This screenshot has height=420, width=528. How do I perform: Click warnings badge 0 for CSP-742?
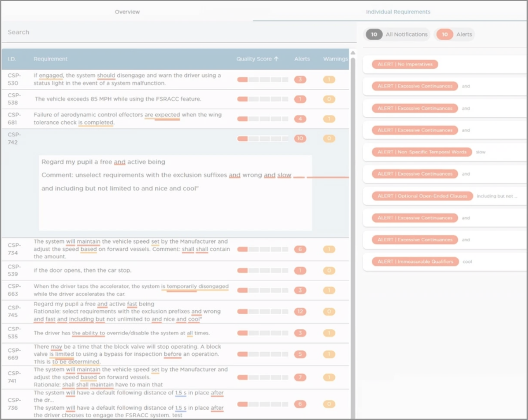329,138
